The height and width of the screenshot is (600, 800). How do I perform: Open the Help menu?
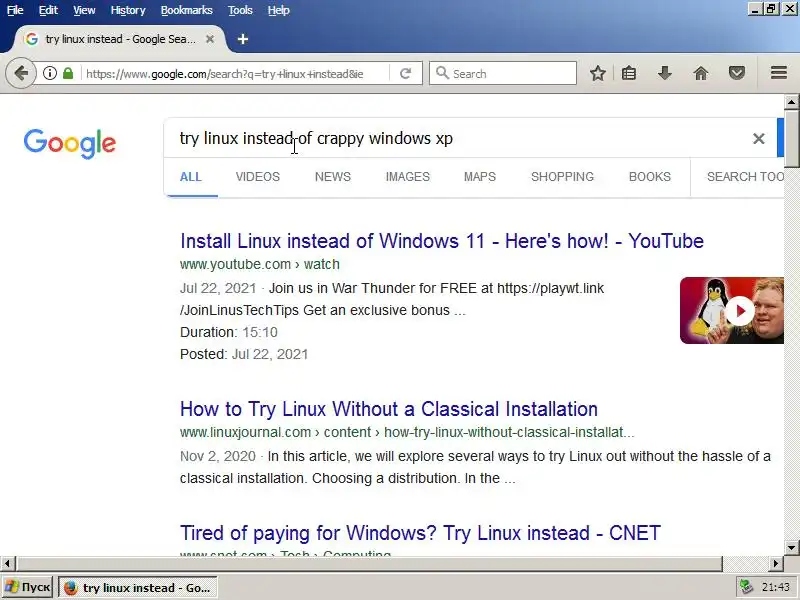[279, 10]
